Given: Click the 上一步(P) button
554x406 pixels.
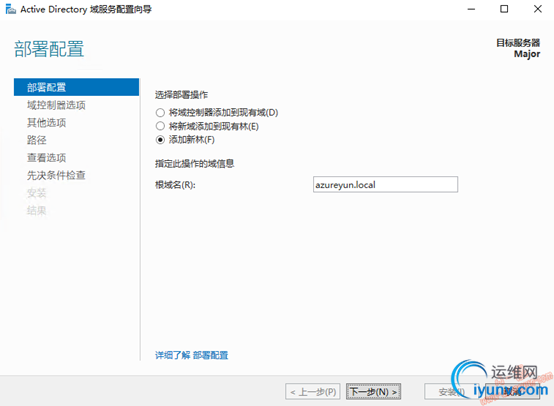Looking at the screenshot, I should (x=313, y=392).
